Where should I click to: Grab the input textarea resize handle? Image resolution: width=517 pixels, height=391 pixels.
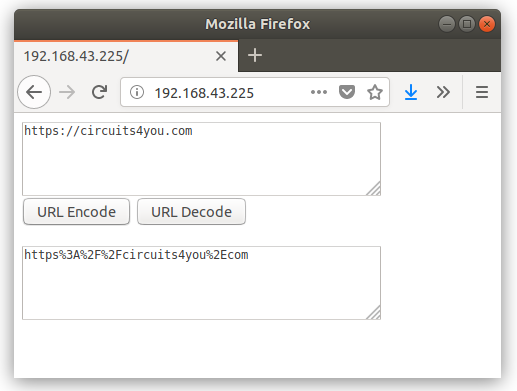tap(374, 189)
